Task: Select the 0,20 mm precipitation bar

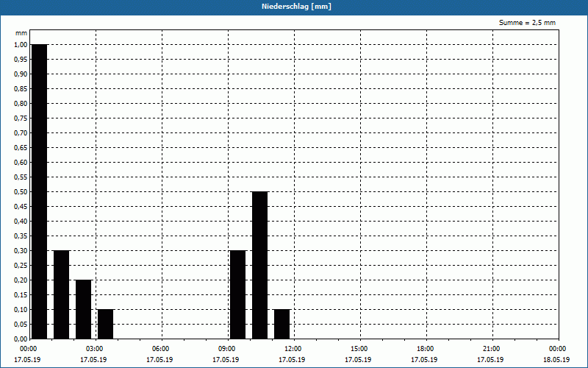Action: pyautogui.click(x=83, y=309)
